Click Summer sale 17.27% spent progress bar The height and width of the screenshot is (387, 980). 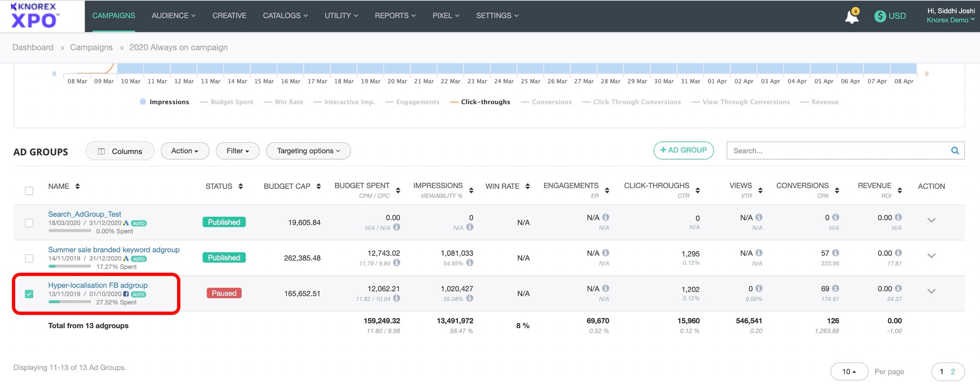[69, 266]
